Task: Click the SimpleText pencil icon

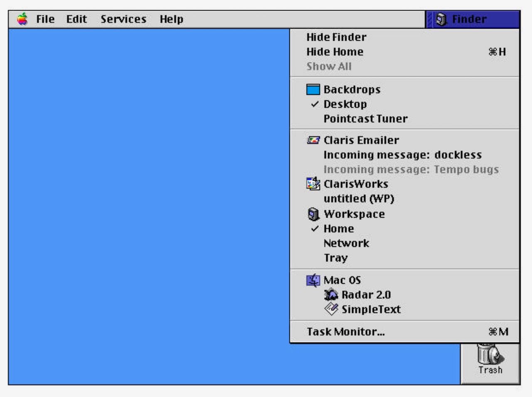Action: click(331, 309)
